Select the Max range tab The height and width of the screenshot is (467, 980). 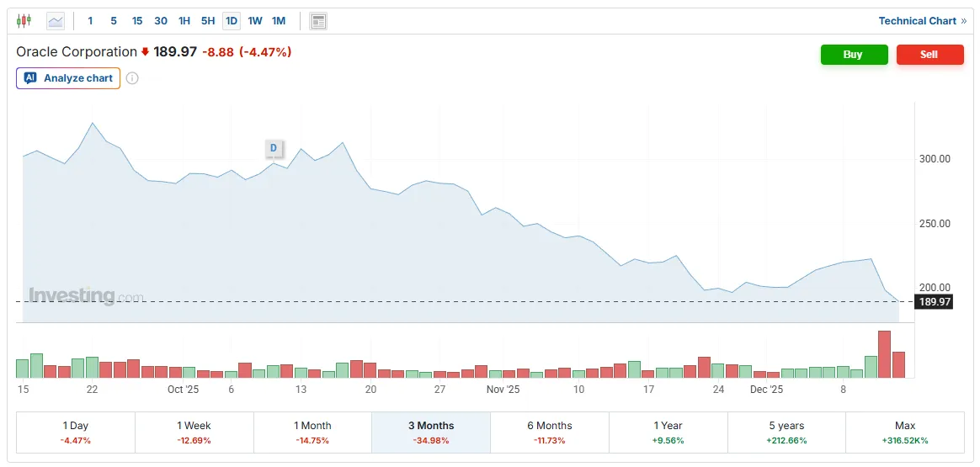click(x=905, y=433)
